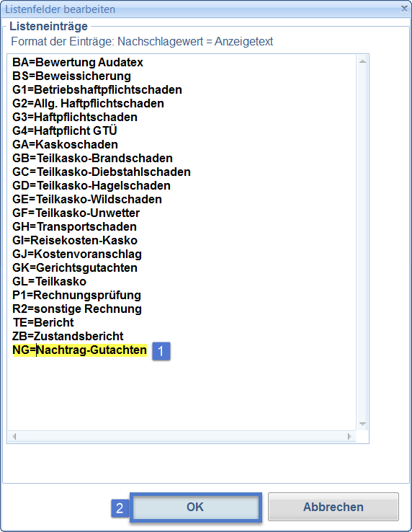Close the Listenfelder bearbeiten dialog
412x532 pixels.
(404, 9)
